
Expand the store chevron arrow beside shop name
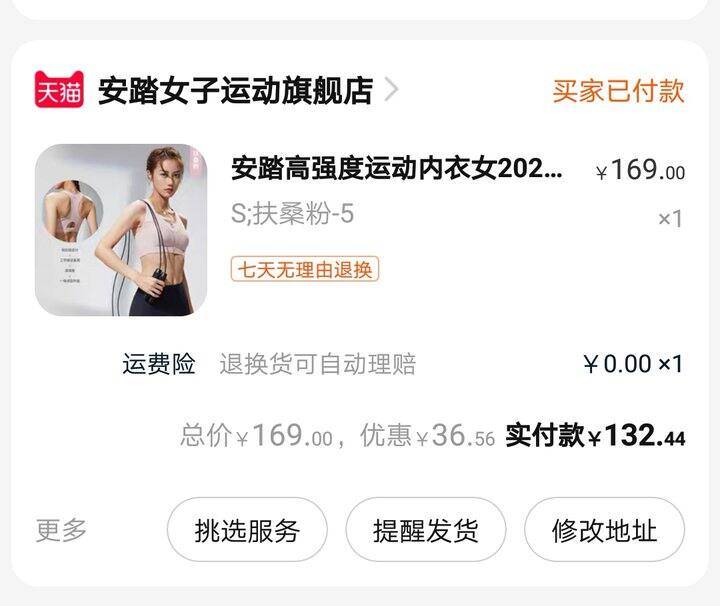pos(391,90)
